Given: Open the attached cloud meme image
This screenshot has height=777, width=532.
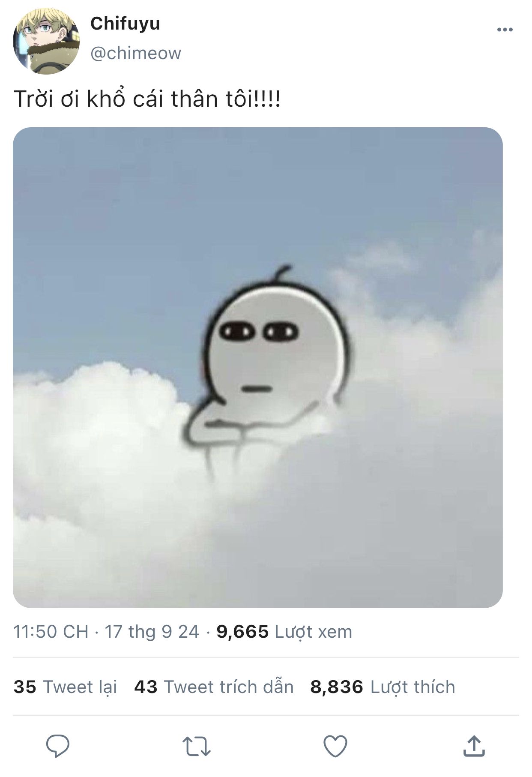Looking at the screenshot, I should coord(258,367).
